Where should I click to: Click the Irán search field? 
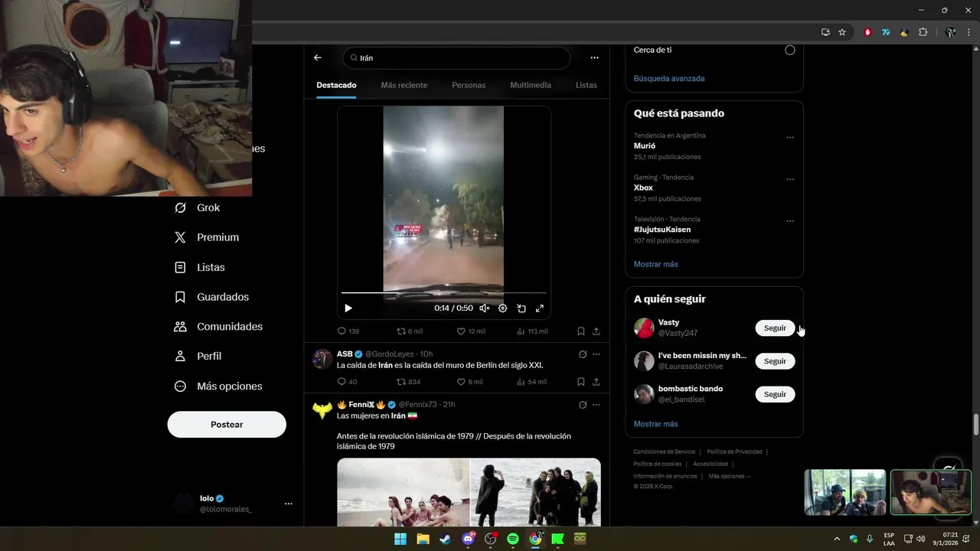456,58
